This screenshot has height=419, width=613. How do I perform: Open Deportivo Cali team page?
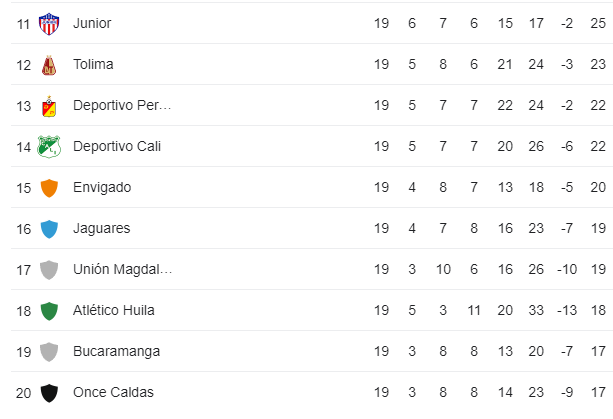coord(117,147)
